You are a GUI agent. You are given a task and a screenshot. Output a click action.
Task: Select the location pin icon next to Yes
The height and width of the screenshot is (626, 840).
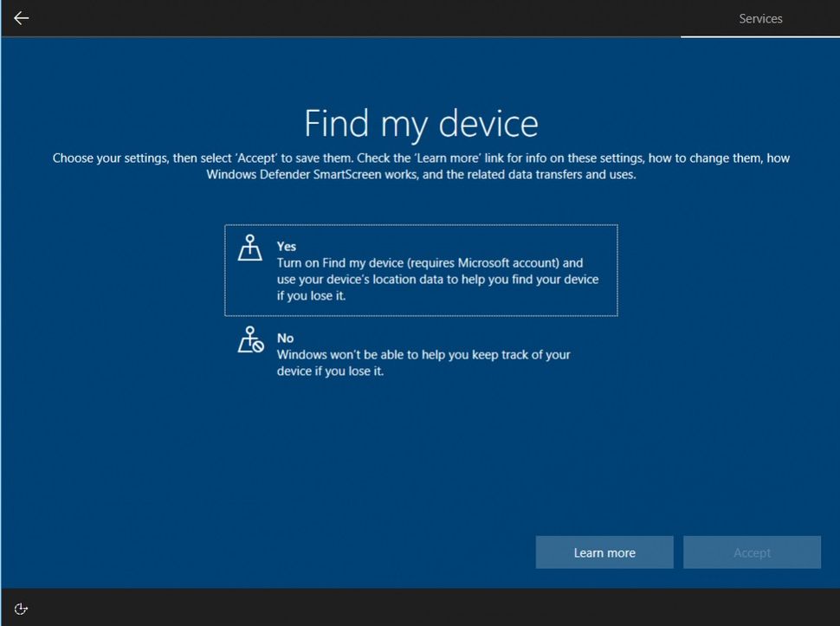click(x=250, y=248)
